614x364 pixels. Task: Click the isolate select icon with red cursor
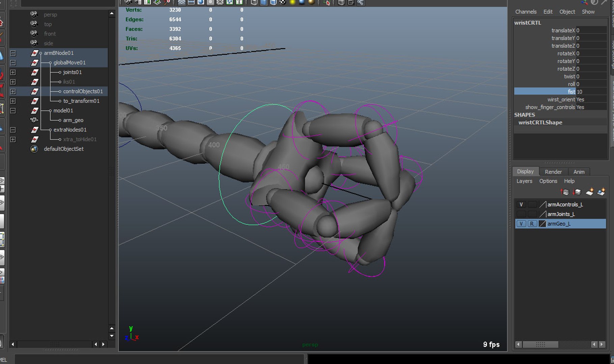coord(327,2)
